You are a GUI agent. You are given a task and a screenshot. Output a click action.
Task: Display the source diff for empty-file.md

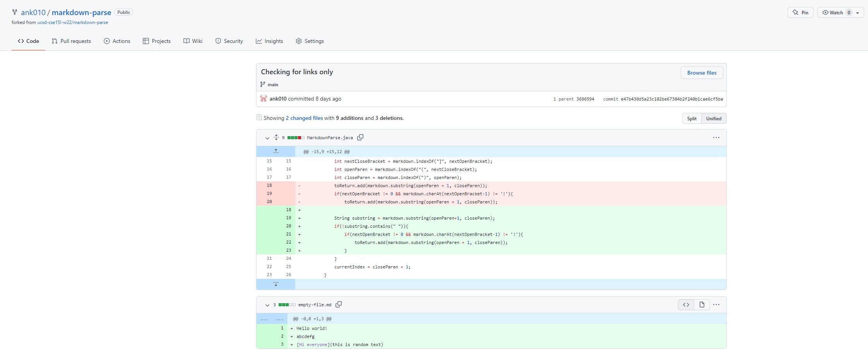coord(686,304)
